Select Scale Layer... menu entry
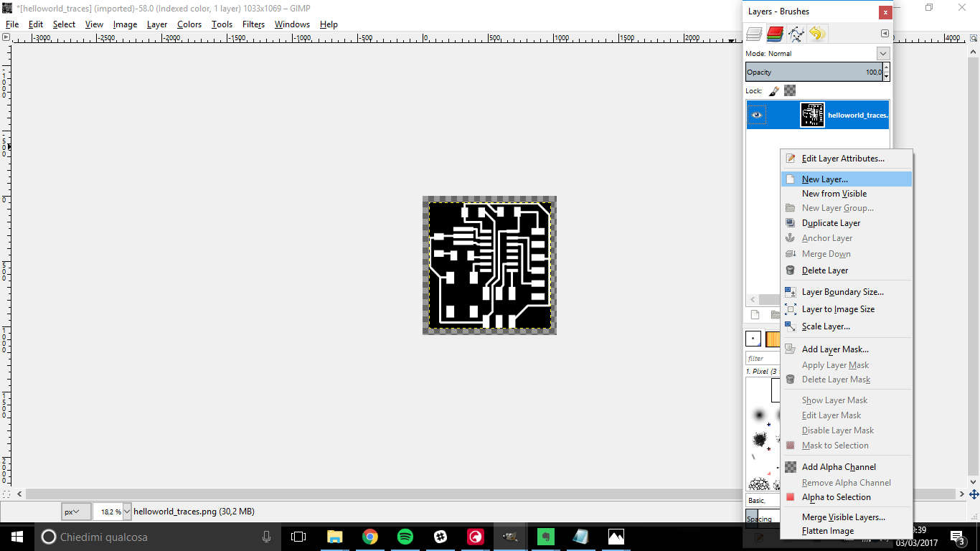The image size is (980, 551). (x=847, y=326)
